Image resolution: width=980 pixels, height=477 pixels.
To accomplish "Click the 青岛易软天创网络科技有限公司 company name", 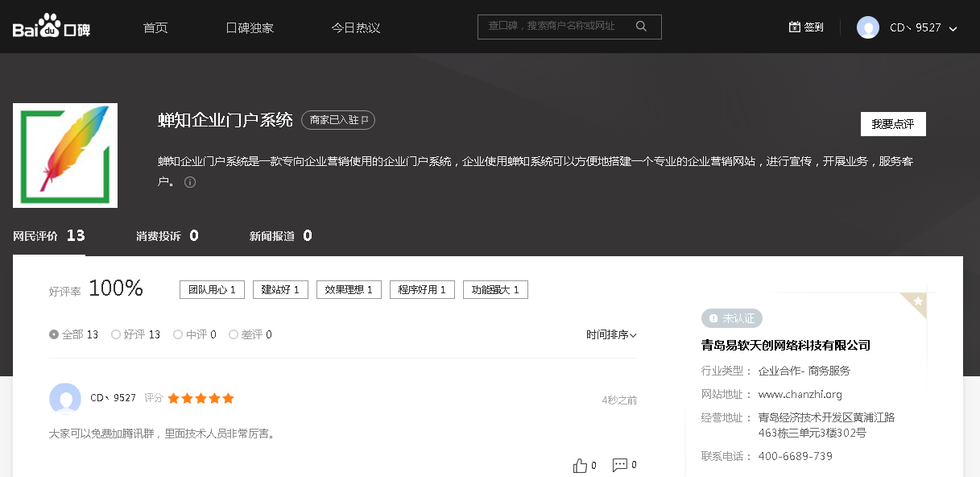I will pyautogui.click(x=786, y=345).
